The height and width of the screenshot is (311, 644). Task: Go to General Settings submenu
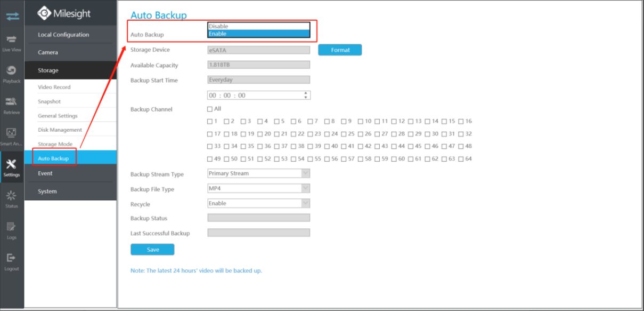pos(58,116)
